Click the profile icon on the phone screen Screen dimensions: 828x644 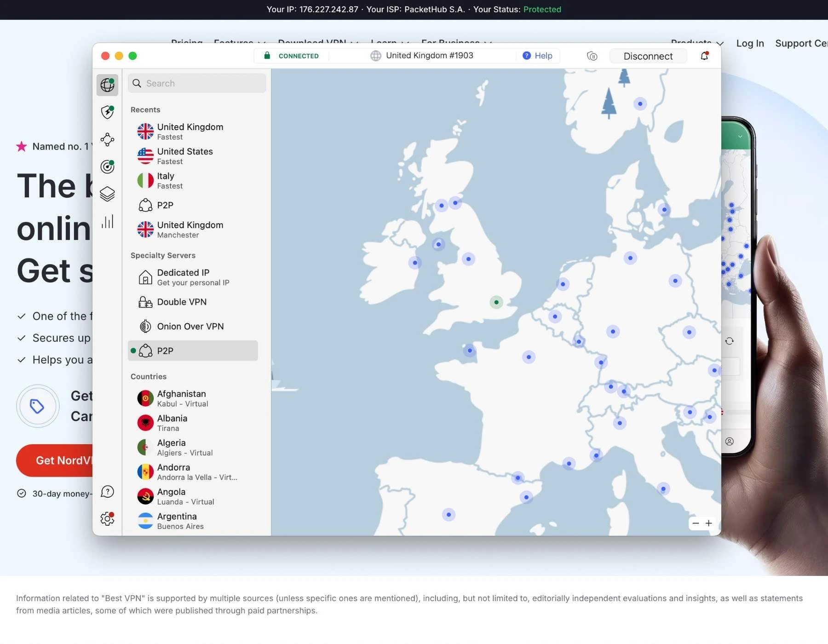point(730,442)
